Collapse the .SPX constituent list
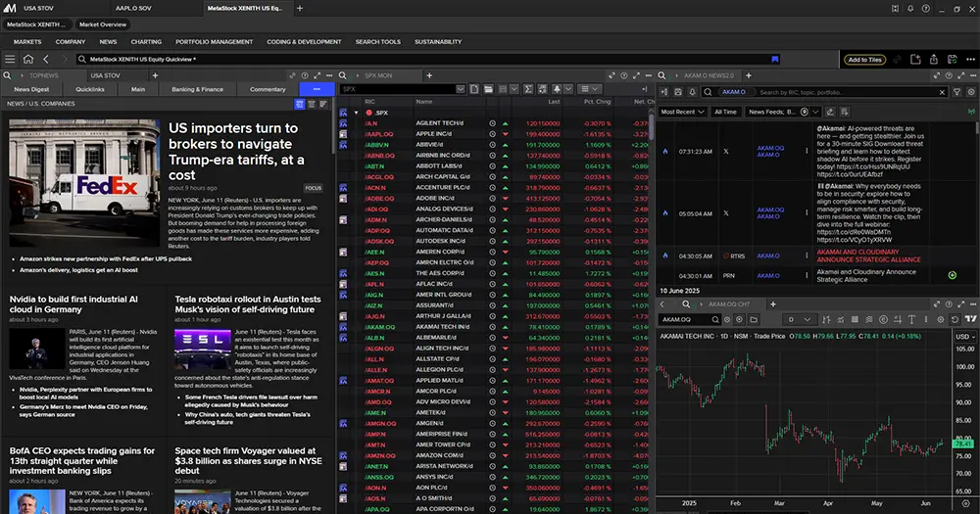 357,113
